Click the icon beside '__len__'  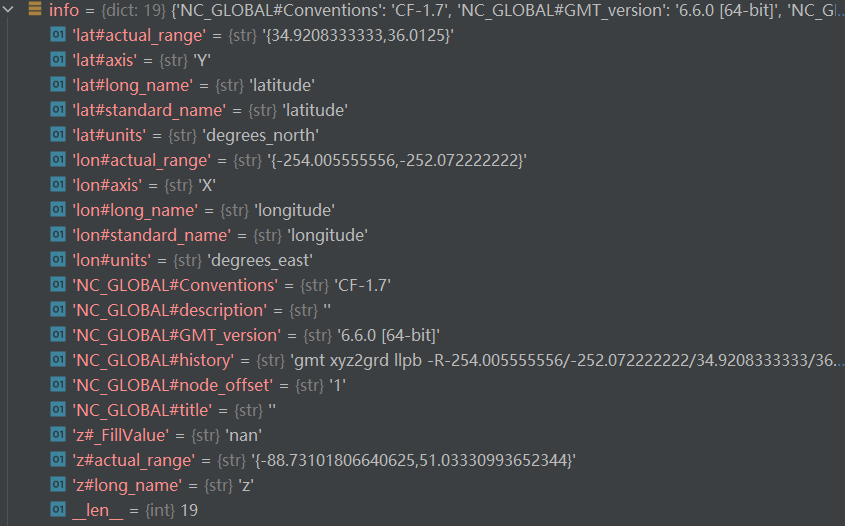pyautogui.click(x=58, y=510)
